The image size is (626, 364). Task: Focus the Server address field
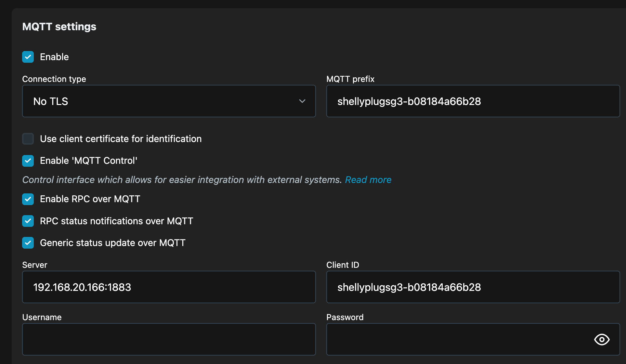point(169,287)
